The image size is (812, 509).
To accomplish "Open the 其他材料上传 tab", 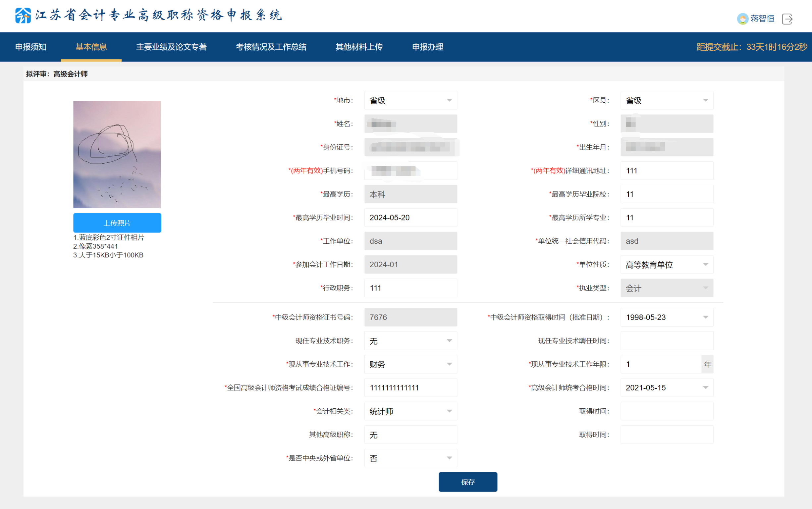I will pos(359,47).
